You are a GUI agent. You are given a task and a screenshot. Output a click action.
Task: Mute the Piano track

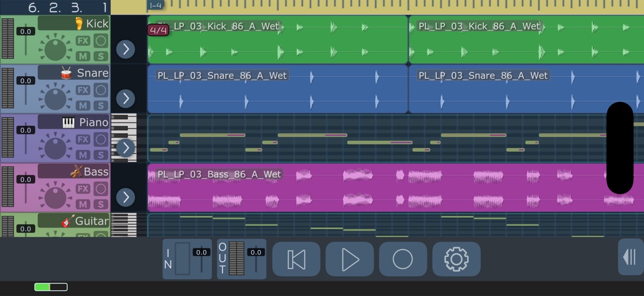coord(83,155)
